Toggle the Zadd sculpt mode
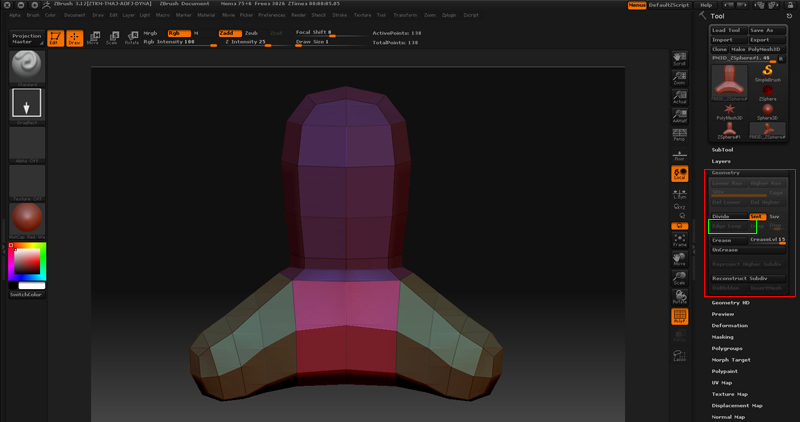This screenshot has height=422, width=800. tap(229, 33)
